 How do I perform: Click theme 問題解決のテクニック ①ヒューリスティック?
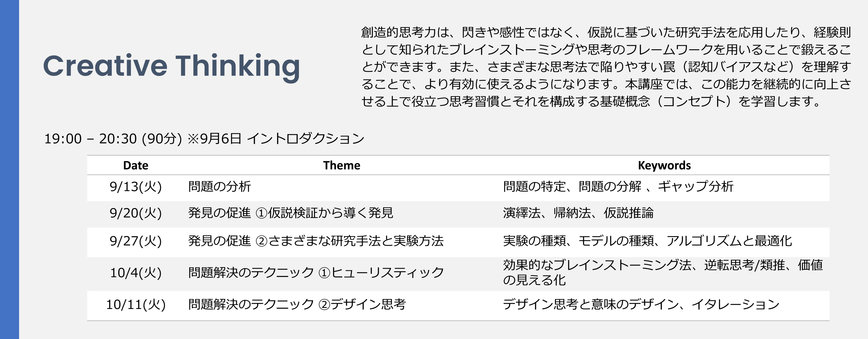click(x=316, y=273)
